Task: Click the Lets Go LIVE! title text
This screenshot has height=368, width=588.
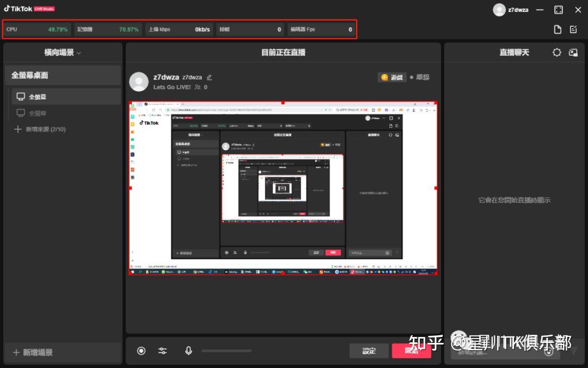Action: click(x=171, y=87)
